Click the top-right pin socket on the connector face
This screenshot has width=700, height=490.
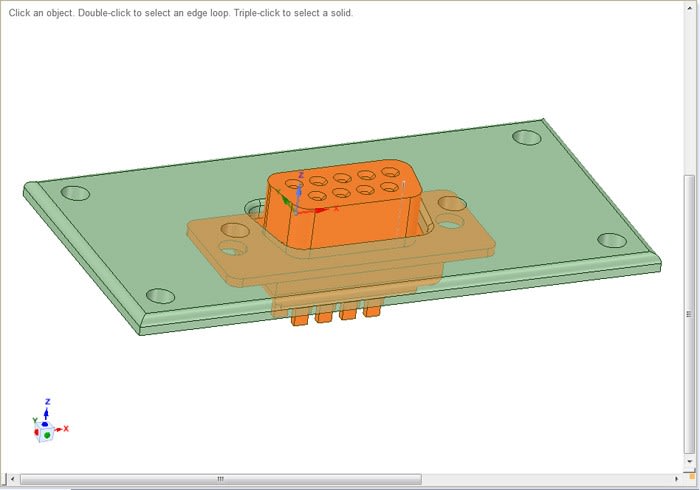tap(391, 172)
